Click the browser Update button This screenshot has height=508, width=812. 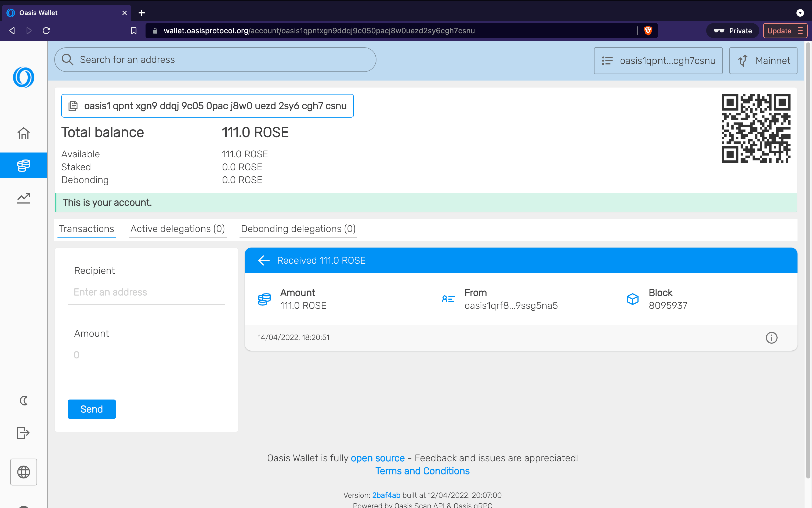point(785,31)
